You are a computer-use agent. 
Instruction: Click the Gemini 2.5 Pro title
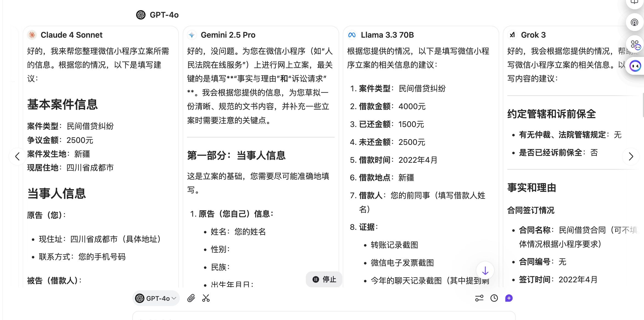pyautogui.click(x=228, y=35)
